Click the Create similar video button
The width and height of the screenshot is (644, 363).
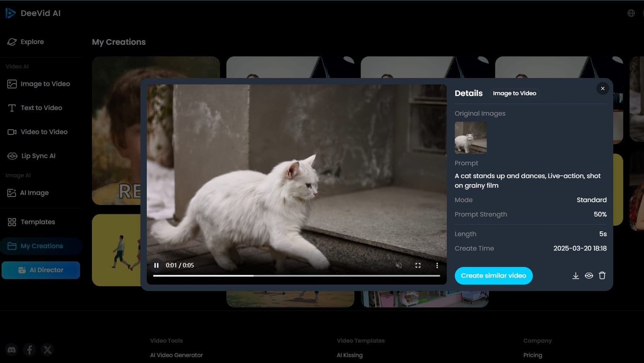[x=493, y=276]
